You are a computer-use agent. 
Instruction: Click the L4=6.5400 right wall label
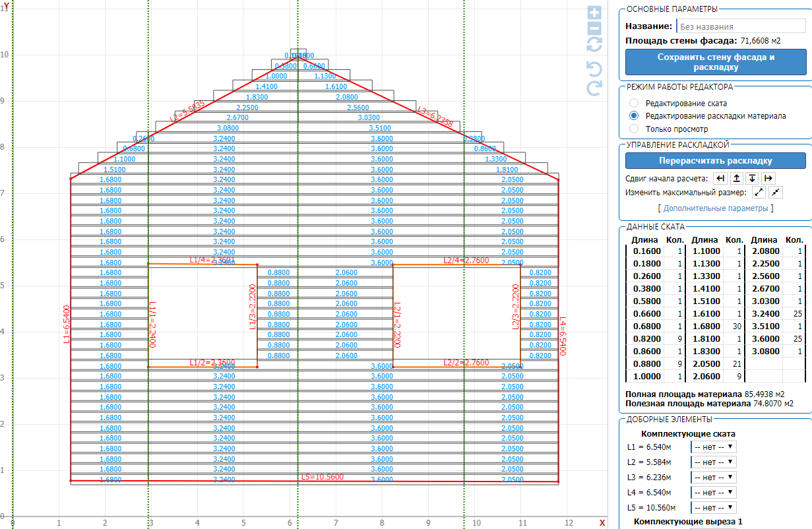563,336
